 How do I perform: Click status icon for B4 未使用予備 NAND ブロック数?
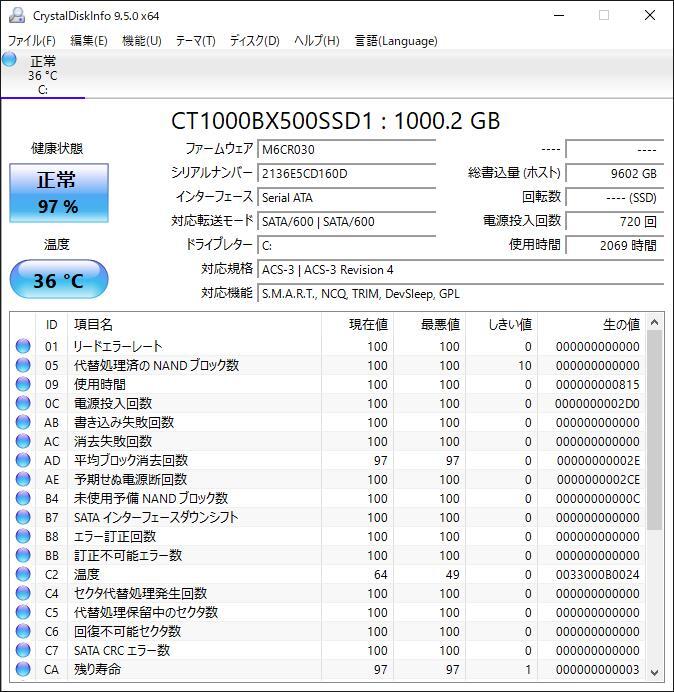(23, 498)
